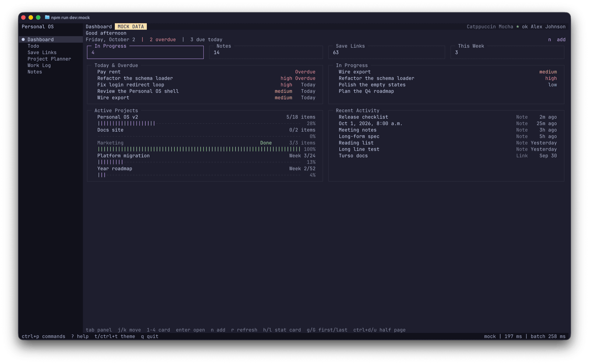Open Review the Personal OS shell task
This screenshot has height=364, width=589.
tap(206, 91)
